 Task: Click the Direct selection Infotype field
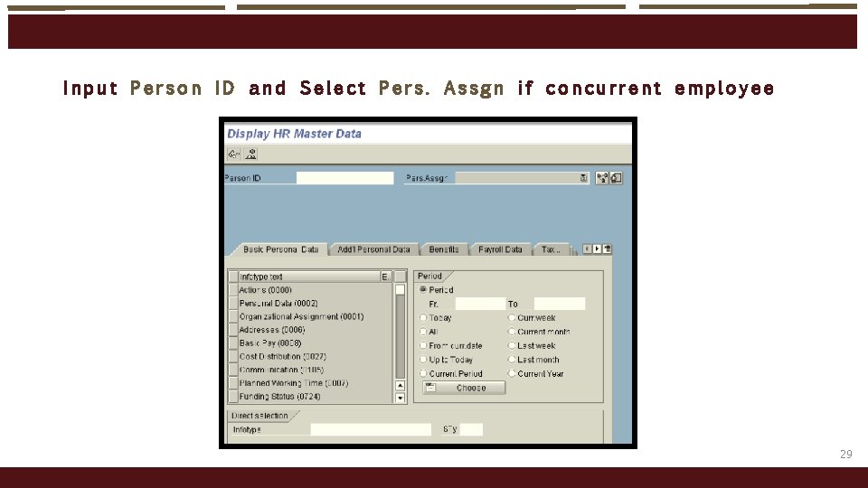tap(371, 429)
